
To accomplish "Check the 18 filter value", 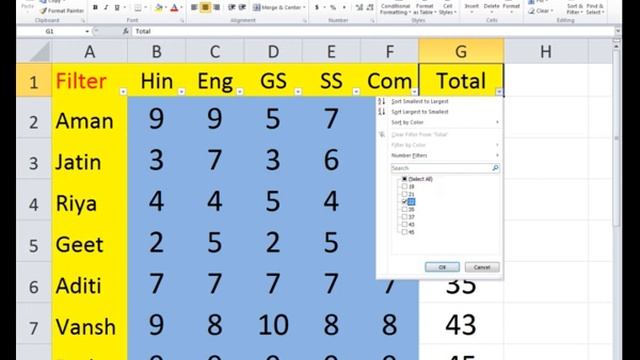I will point(404,187).
